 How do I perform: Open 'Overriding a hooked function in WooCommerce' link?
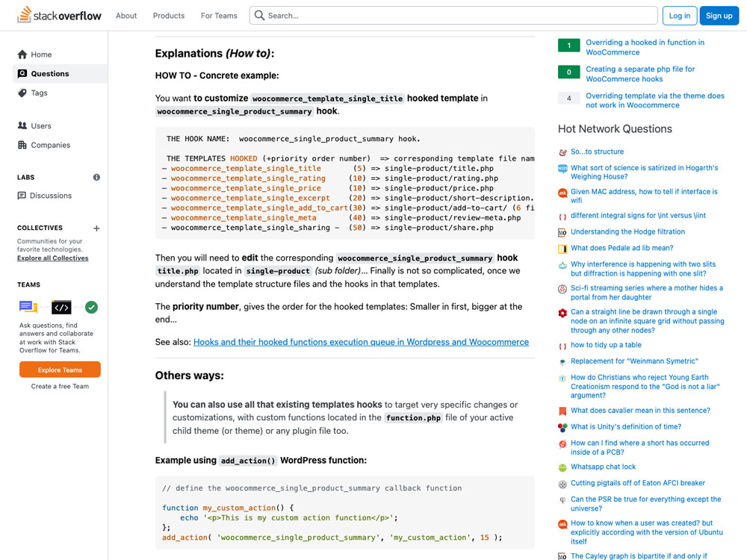point(645,47)
